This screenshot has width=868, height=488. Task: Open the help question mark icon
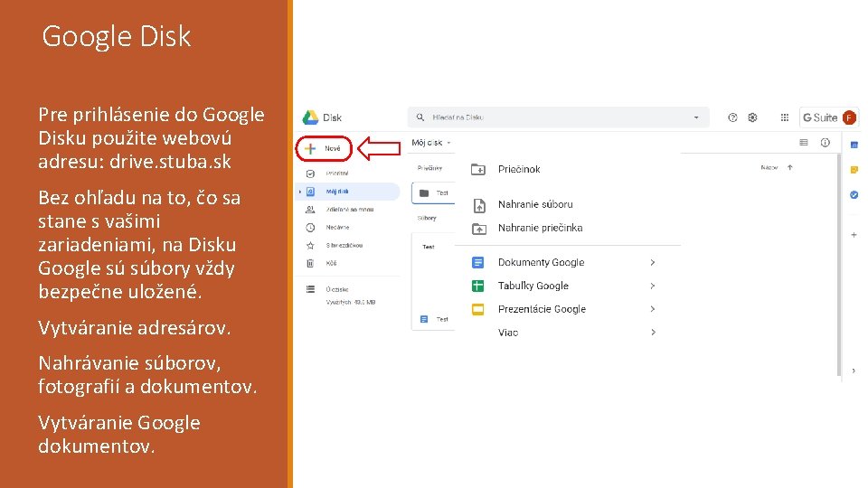(732, 117)
